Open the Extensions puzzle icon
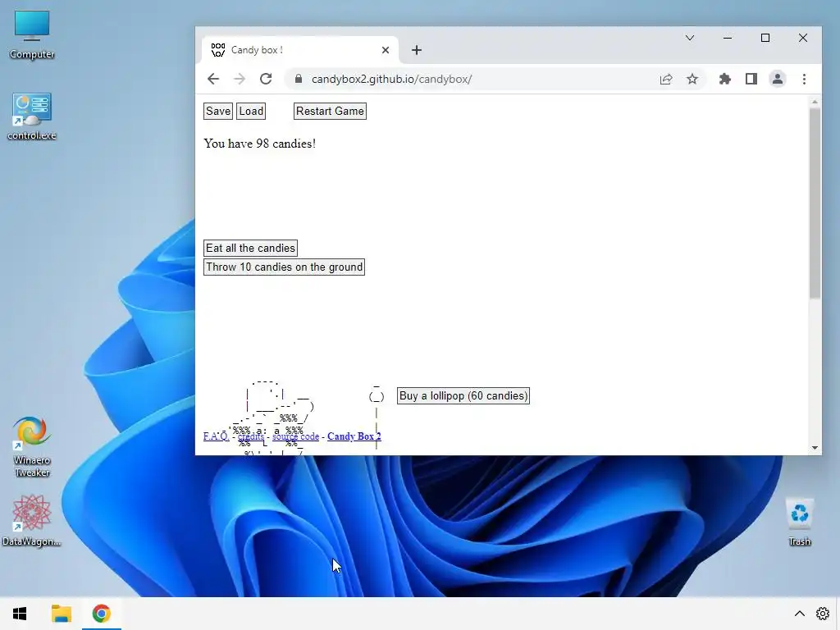Viewport: 840px width, 630px height. click(725, 80)
